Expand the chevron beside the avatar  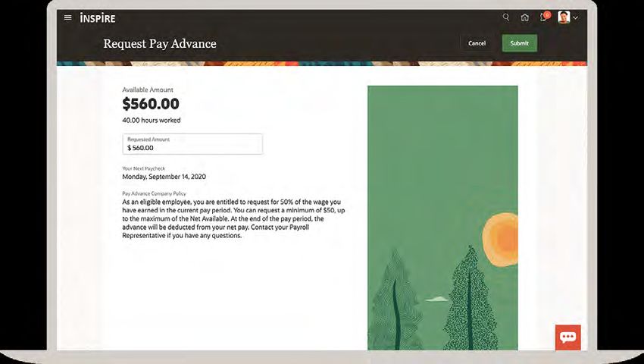coord(575,17)
